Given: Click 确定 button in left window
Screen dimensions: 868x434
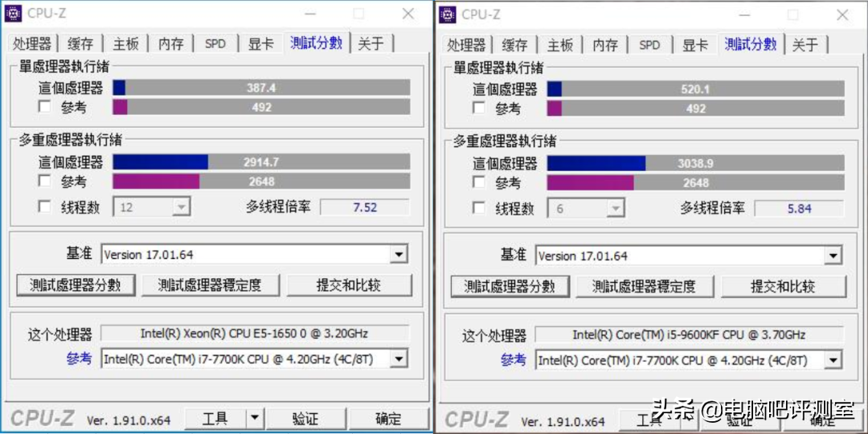Looking at the screenshot, I should [x=389, y=419].
